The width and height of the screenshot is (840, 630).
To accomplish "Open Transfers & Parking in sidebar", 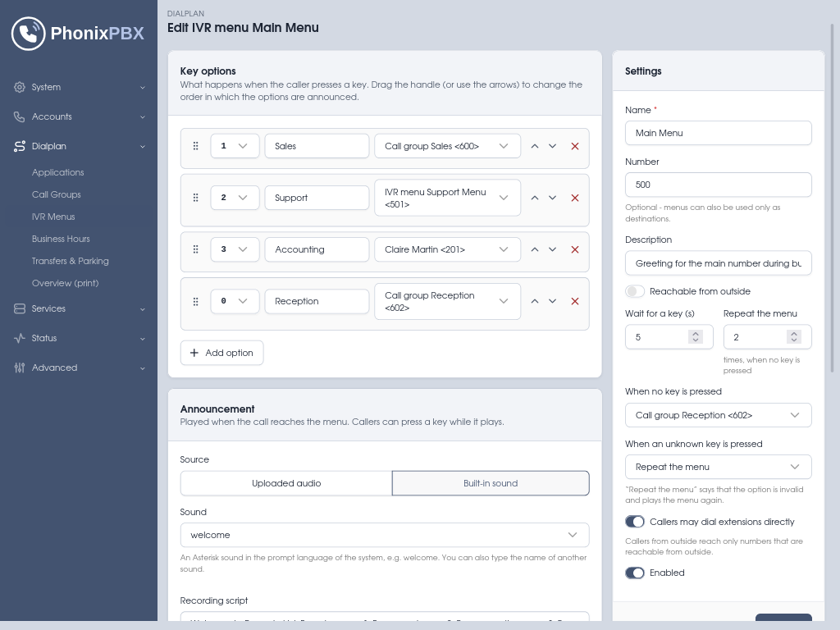I will (x=71, y=261).
